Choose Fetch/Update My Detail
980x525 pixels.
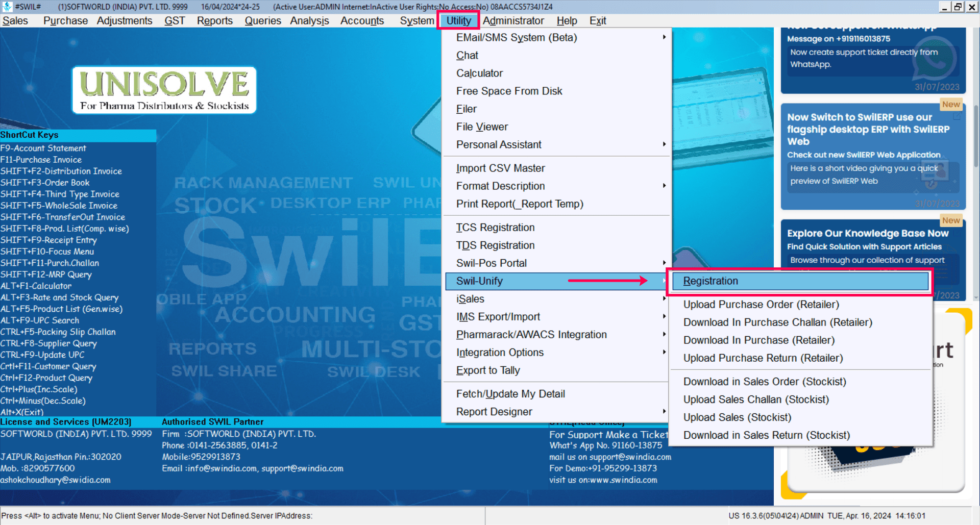556,394
